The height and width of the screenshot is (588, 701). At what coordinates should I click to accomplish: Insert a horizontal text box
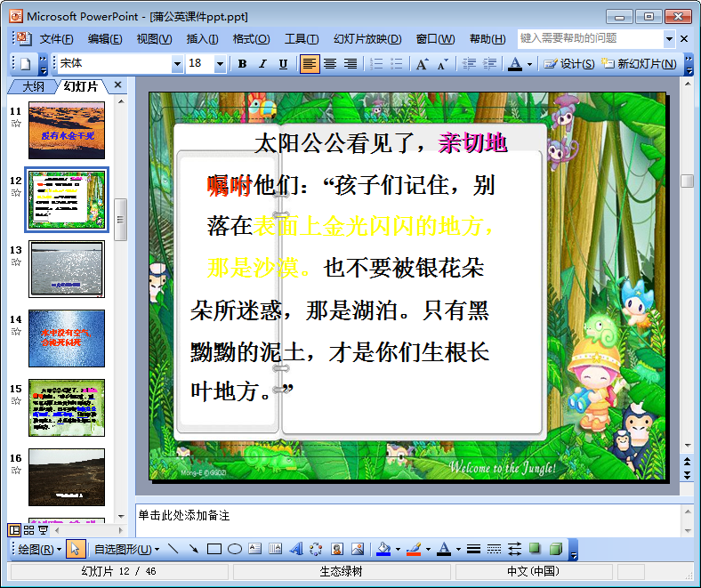[x=254, y=549]
